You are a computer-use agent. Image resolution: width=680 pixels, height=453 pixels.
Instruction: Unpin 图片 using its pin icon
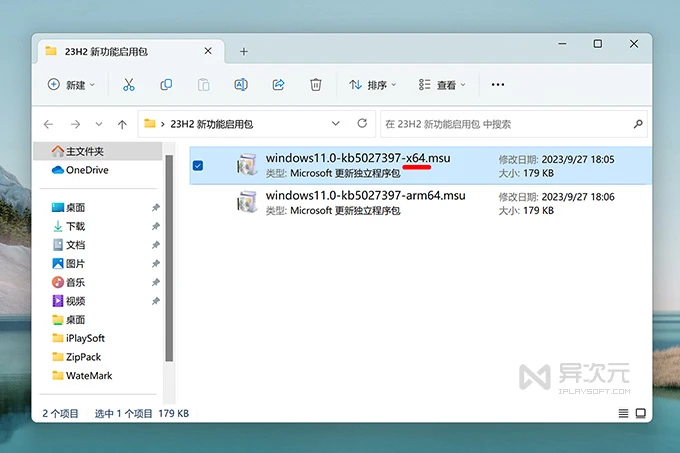(156, 264)
